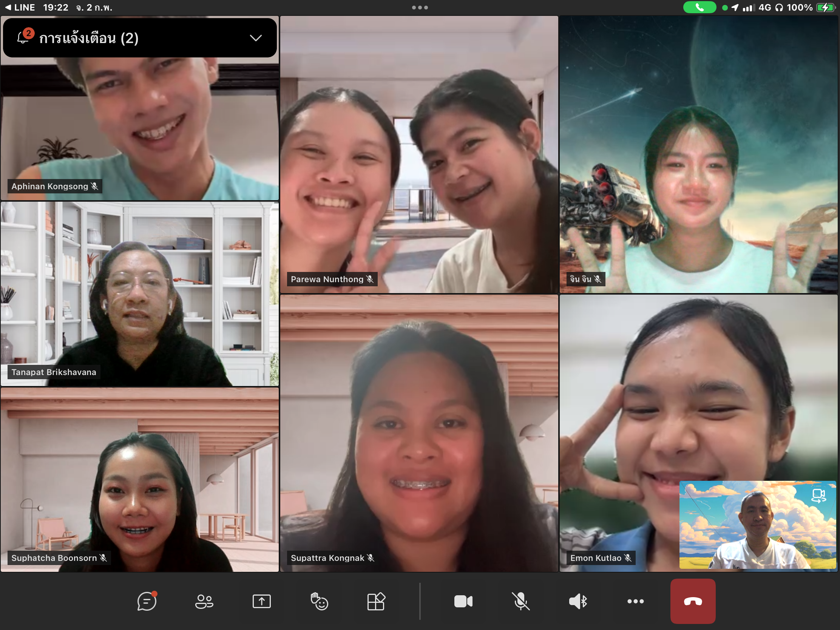The height and width of the screenshot is (630, 840).
Task: Tap the green active call indicator
Action: click(x=699, y=8)
